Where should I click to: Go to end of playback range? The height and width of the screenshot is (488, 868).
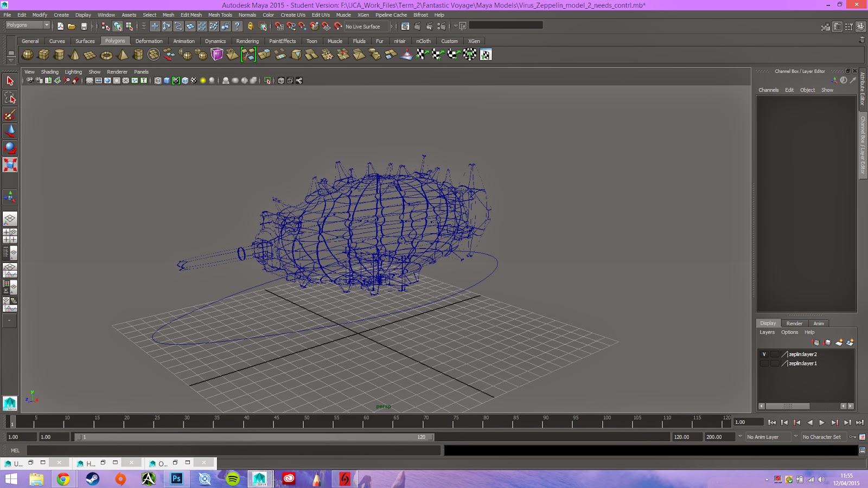pos(860,422)
